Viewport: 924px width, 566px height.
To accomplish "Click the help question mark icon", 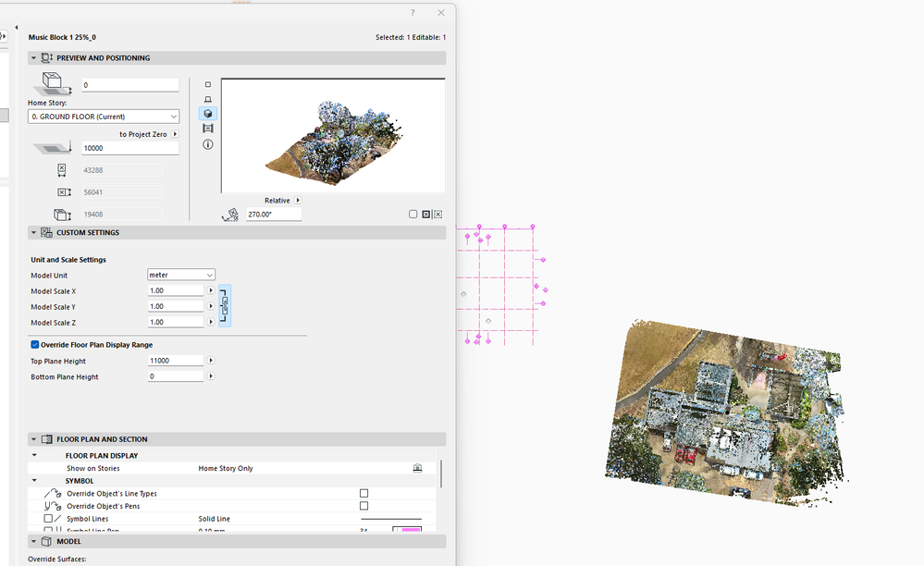I will 413,13.
